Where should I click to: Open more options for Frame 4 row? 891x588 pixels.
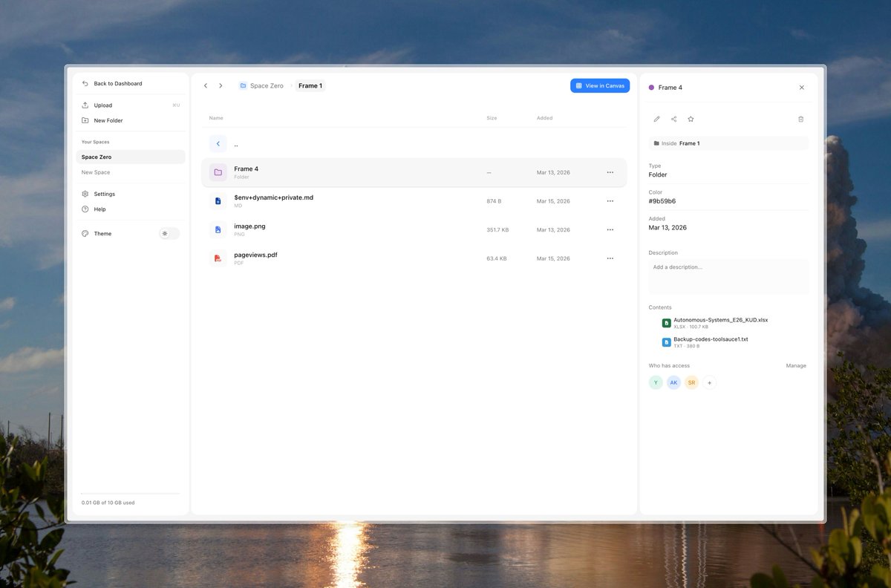610,172
